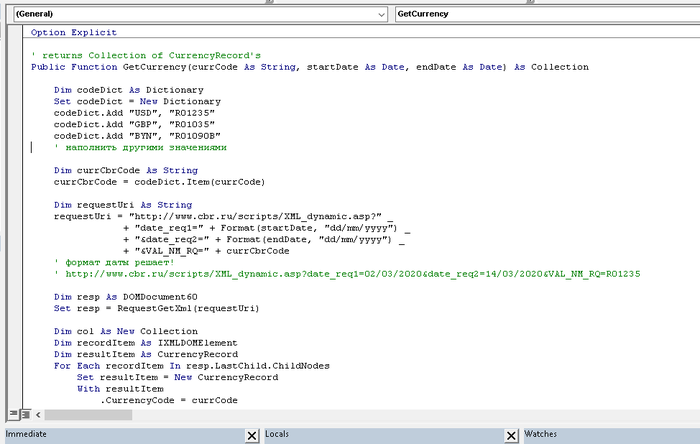The width and height of the screenshot is (700, 444).
Task: Close the Immediate window panel
Action: pos(252,436)
